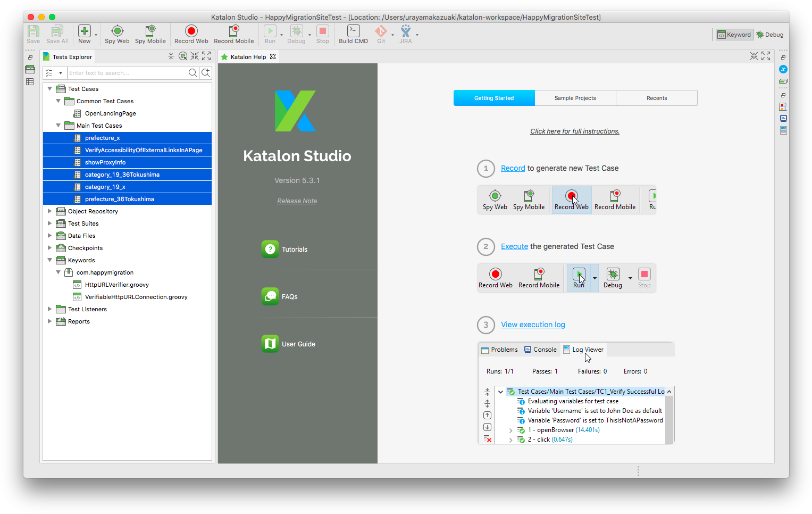Expand the Reports node
This screenshot has width=812, height=514.
tap(50, 321)
